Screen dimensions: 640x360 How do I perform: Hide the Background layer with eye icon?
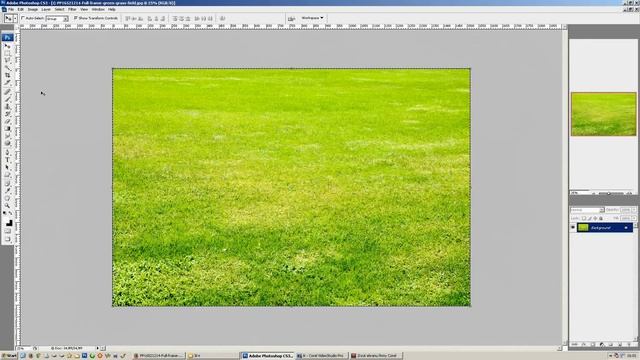[x=573, y=227]
